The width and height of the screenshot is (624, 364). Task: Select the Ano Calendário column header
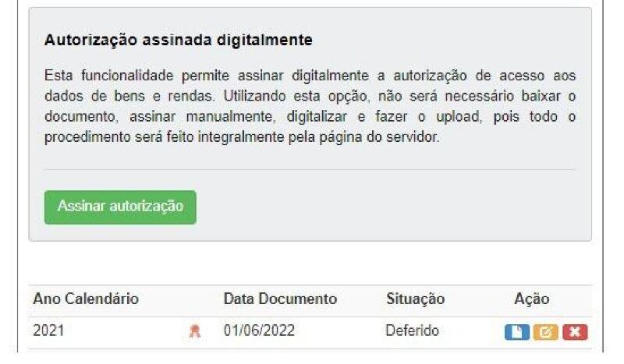coord(86,299)
